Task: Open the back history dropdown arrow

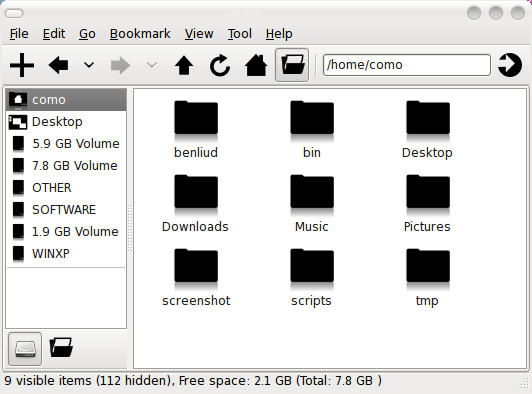Action: coord(89,64)
